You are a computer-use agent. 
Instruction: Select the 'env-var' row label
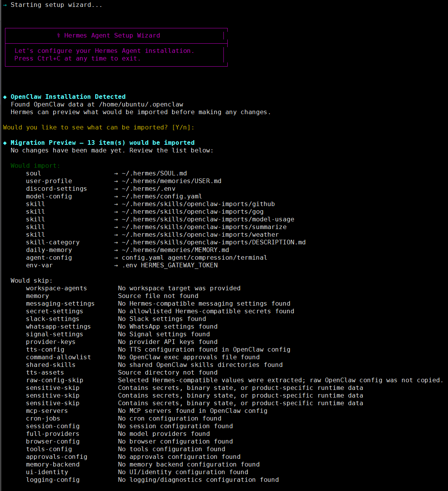(39, 265)
